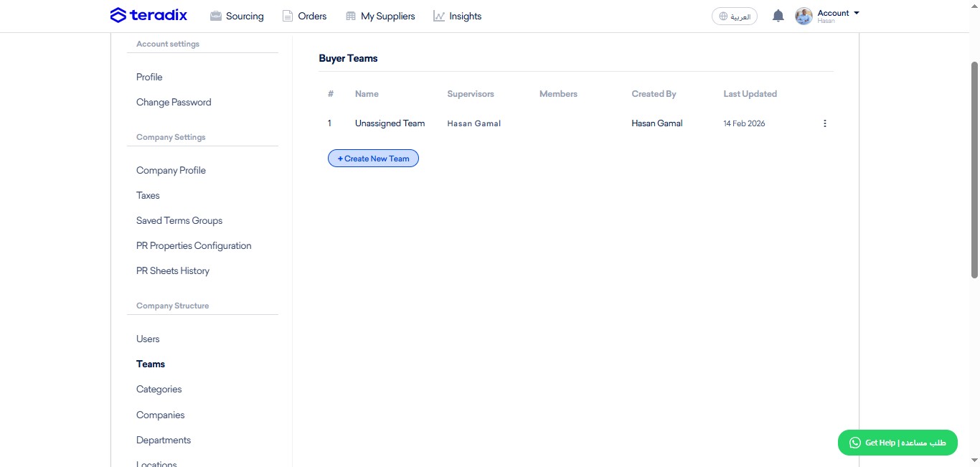Screen dimensions: 980x467
Task: Open Saved Terms Groups
Action: (179, 220)
